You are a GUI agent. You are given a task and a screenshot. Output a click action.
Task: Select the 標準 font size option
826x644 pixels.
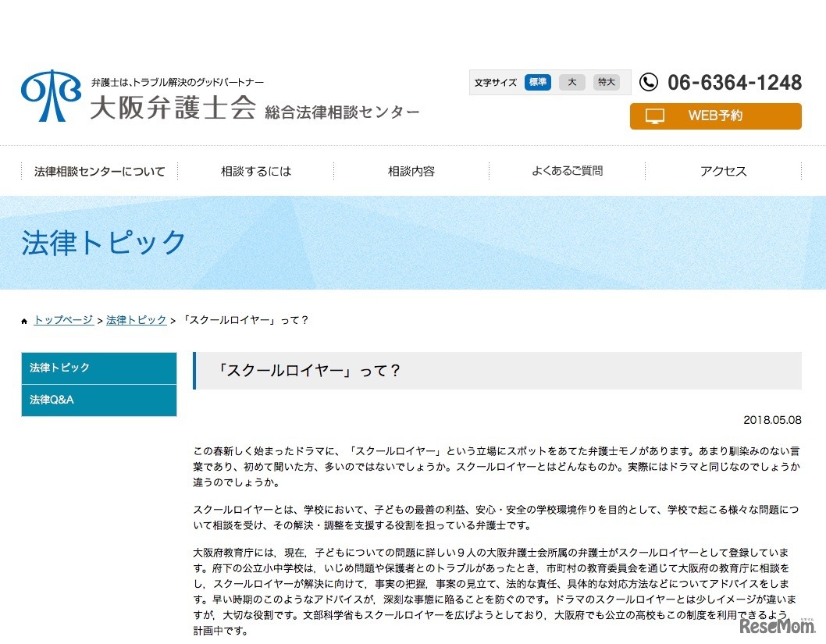tap(537, 82)
